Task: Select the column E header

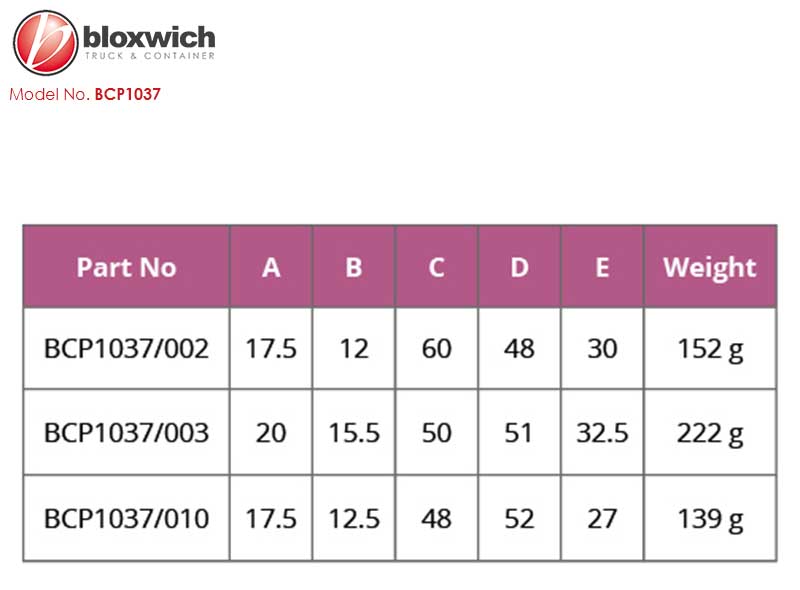Action: [602, 266]
